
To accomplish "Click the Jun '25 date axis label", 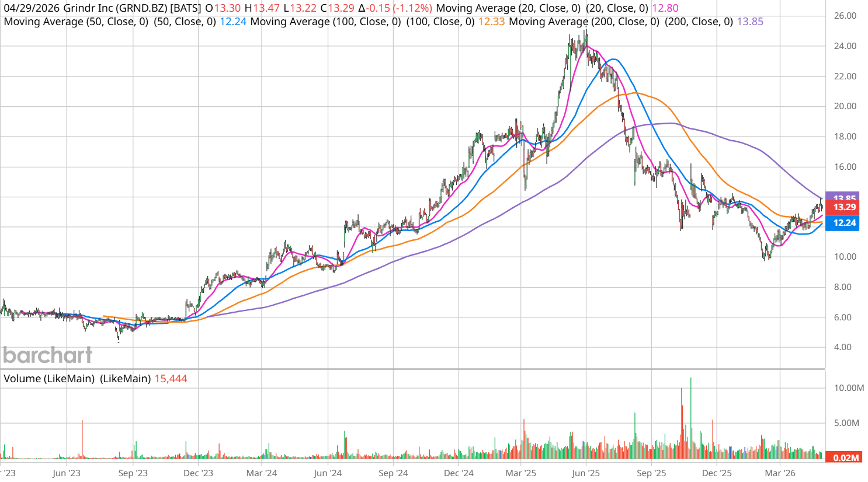I will click(x=586, y=473).
